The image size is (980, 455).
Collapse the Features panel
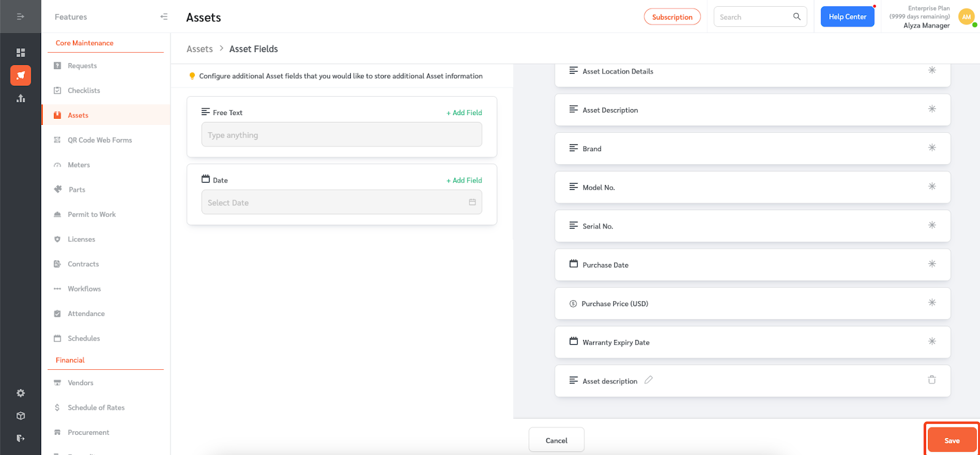click(x=164, y=17)
